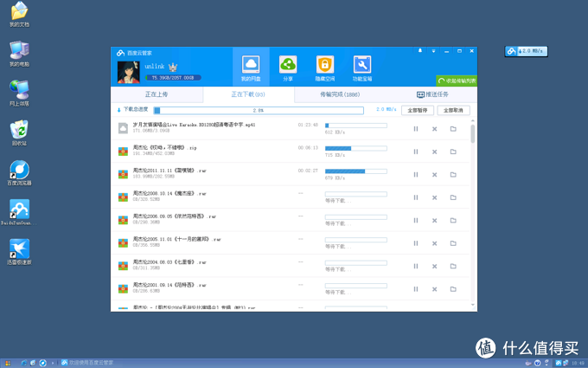Cancel the Live Karaoke mp4 download

pos(434,129)
